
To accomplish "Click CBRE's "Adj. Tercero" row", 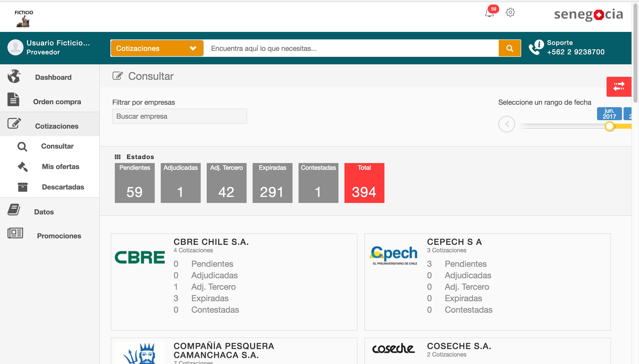I will pos(205,287).
